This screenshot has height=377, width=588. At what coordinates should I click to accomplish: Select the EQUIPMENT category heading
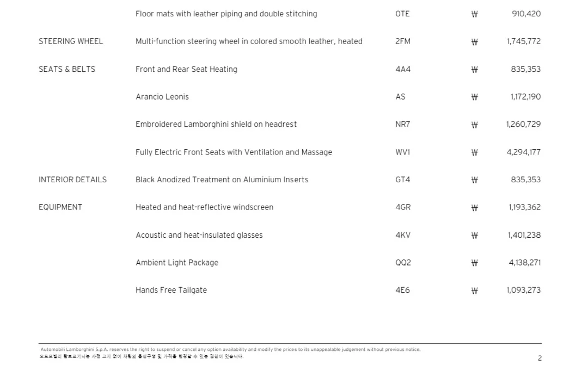[60, 207]
